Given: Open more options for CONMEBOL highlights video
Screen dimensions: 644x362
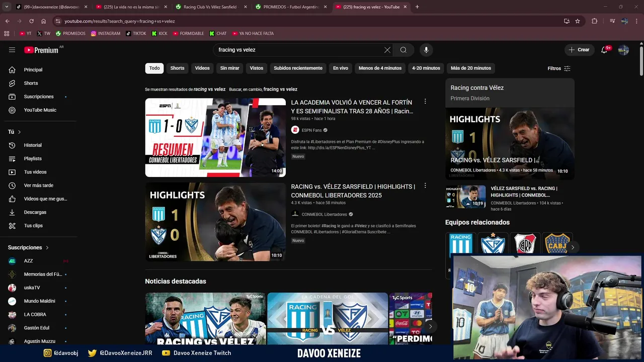Looking at the screenshot, I should 425,186.
